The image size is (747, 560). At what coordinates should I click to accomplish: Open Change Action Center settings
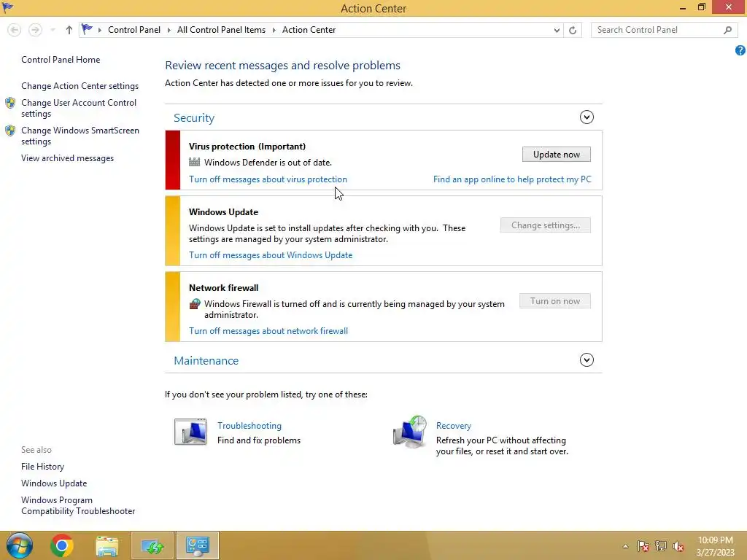point(80,86)
